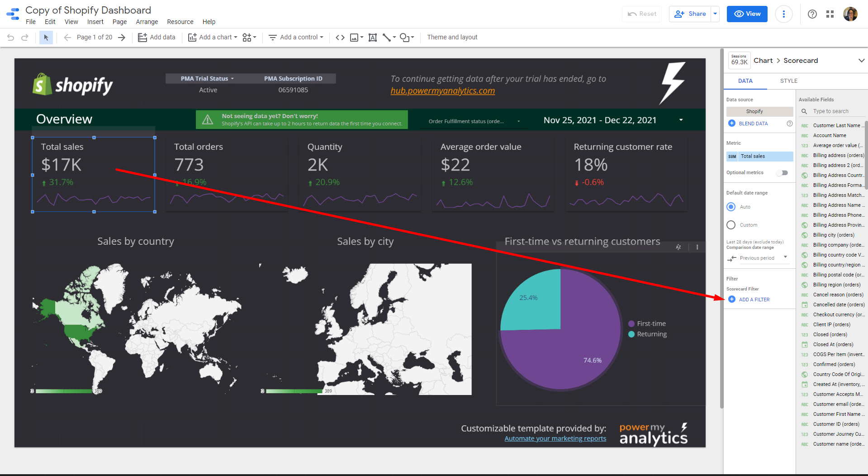Click the blue View button
This screenshot has height=476, width=868.
[747, 14]
